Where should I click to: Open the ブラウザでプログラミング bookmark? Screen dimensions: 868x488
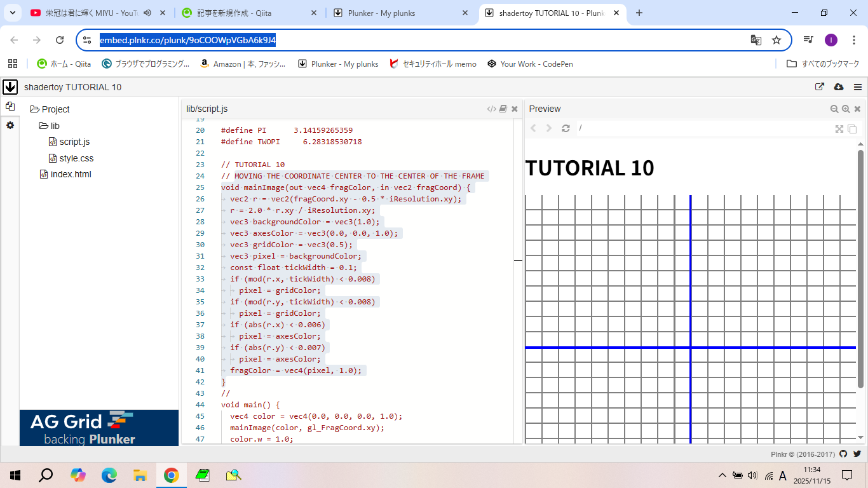(146, 64)
